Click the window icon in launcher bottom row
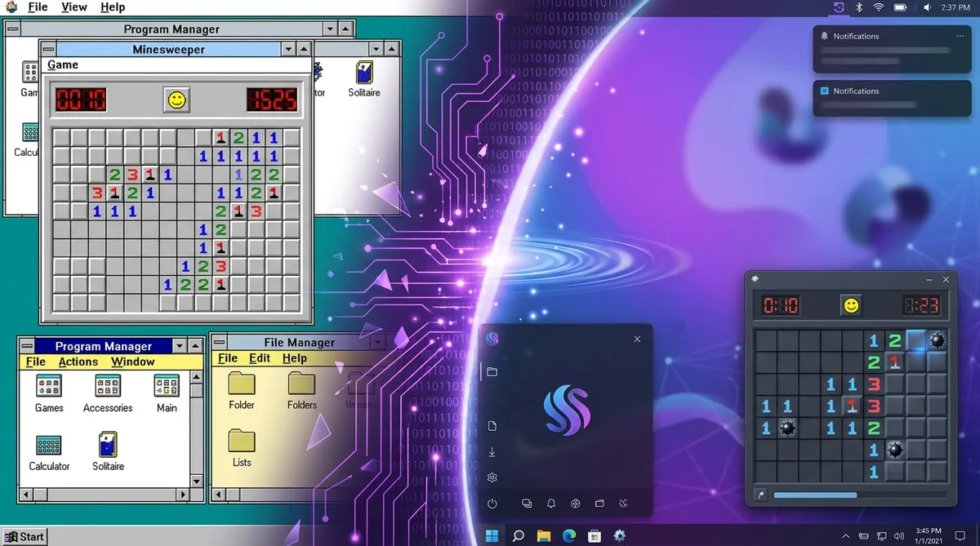Image resolution: width=980 pixels, height=546 pixels. click(x=599, y=504)
